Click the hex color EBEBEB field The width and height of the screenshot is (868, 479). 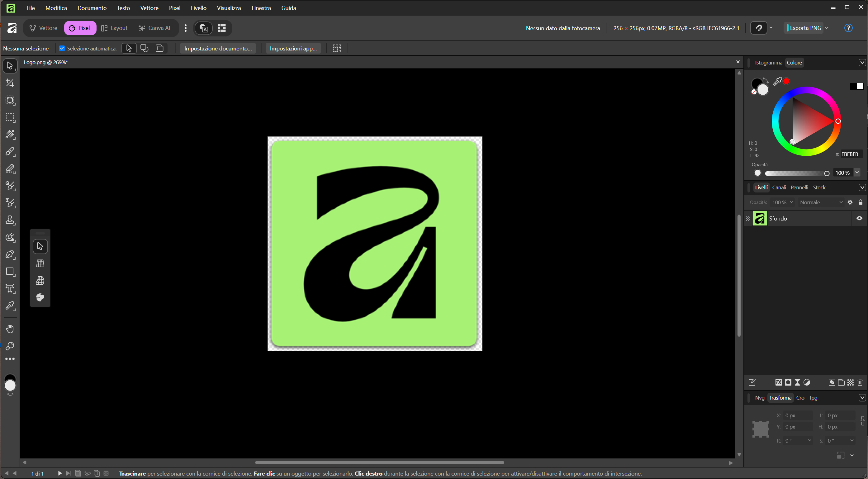[x=851, y=154]
